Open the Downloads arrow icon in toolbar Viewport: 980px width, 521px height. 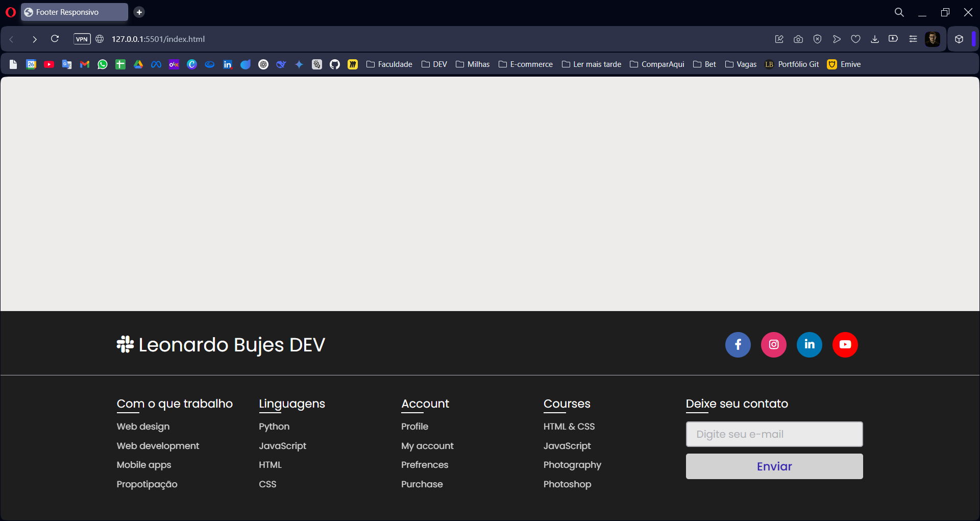[x=874, y=39]
